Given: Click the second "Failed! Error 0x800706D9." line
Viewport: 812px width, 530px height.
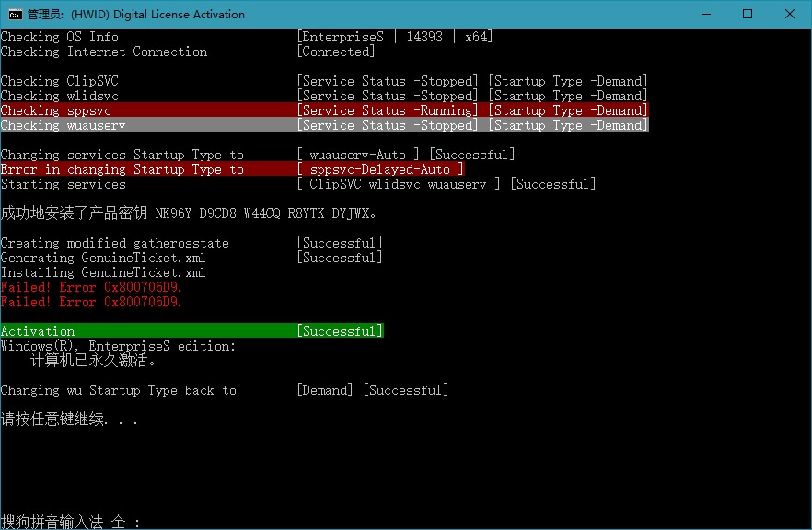Looking at the screenshot, I should [91, 302].
